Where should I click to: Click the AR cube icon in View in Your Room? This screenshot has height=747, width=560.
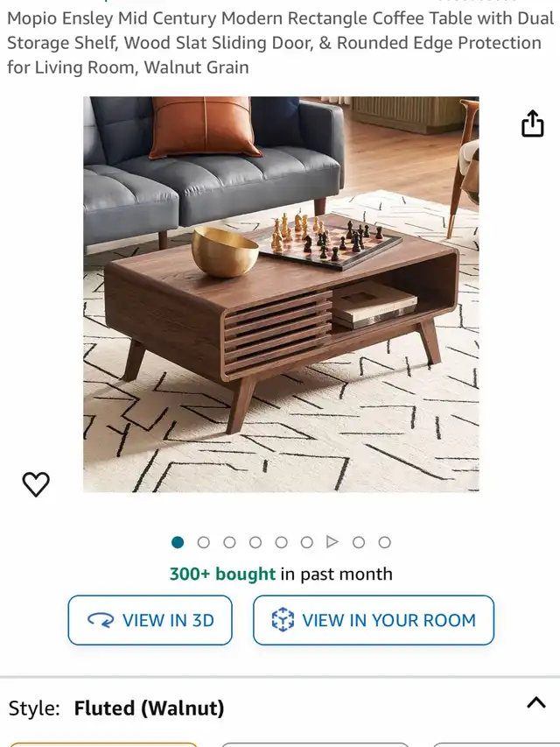(x=283, y=620)
